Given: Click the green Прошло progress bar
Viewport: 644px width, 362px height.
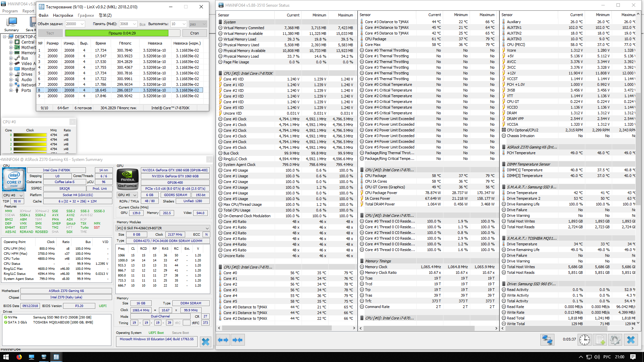Looking at the screenshot, I should pos(117,33).
